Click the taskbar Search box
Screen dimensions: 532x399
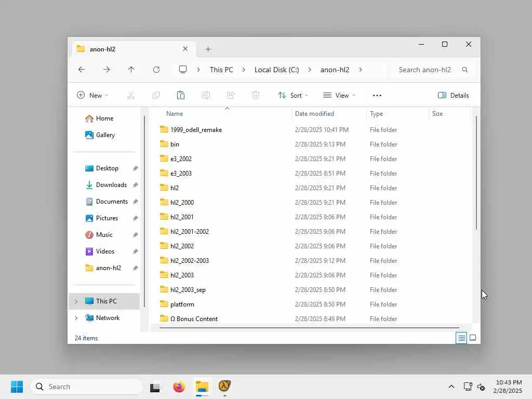click(87, 387)
